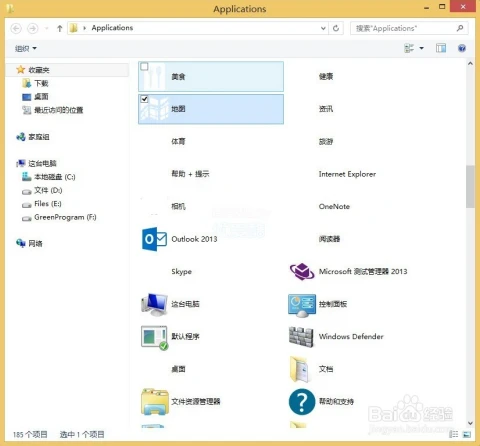This screenshot has height=446, width=480.
Task: Select the 旅游 item
Action: pos(326,141)
